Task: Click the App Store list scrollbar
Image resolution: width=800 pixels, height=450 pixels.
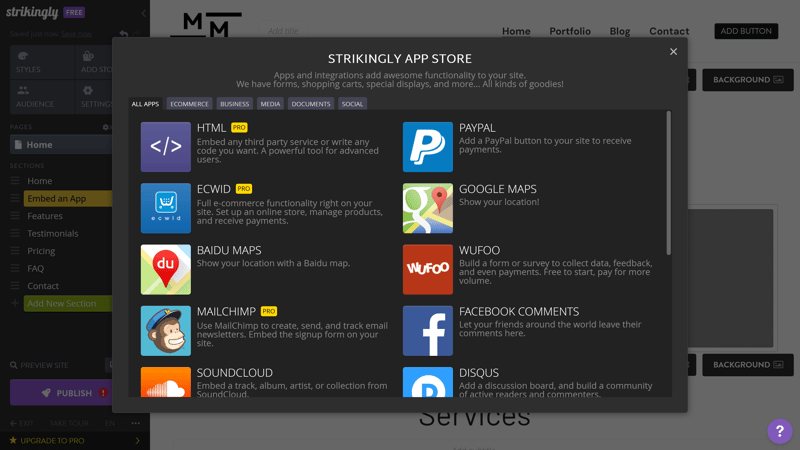Action: (x=668, y=183)
